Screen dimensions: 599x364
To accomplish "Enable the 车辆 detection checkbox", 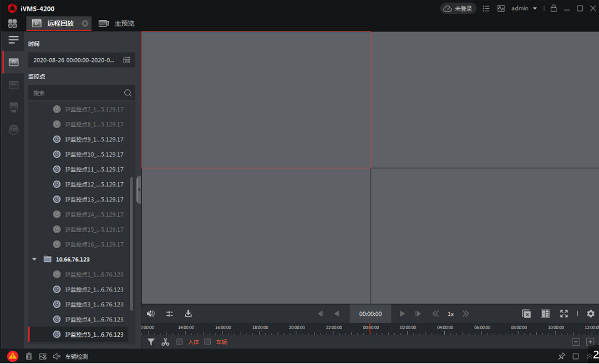I will 208,342.
